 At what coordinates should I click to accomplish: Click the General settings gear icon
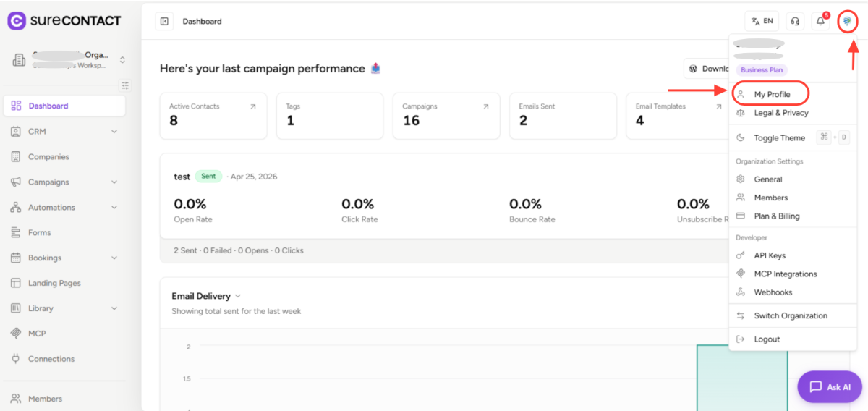point(740,179)
